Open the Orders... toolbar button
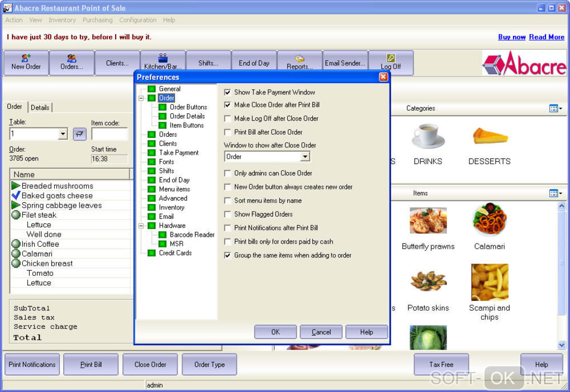The width and height of the screenshot is (570, 392). [72, 63]
